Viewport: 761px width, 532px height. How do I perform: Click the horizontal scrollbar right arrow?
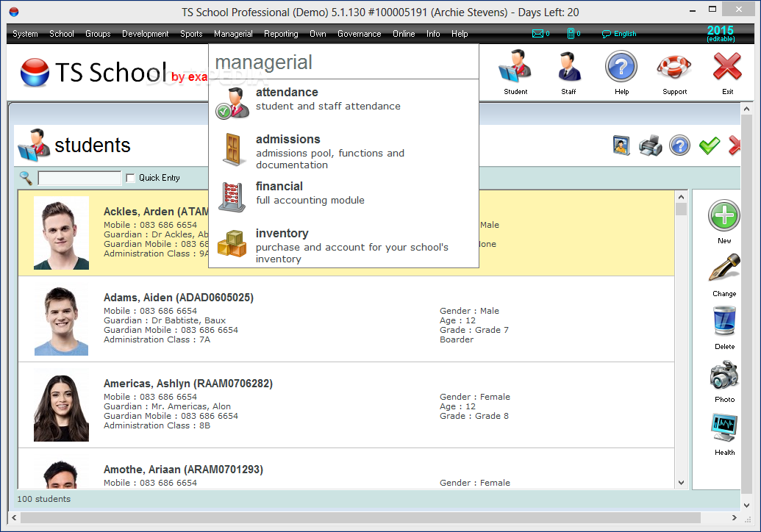click(x=735, y=518)
